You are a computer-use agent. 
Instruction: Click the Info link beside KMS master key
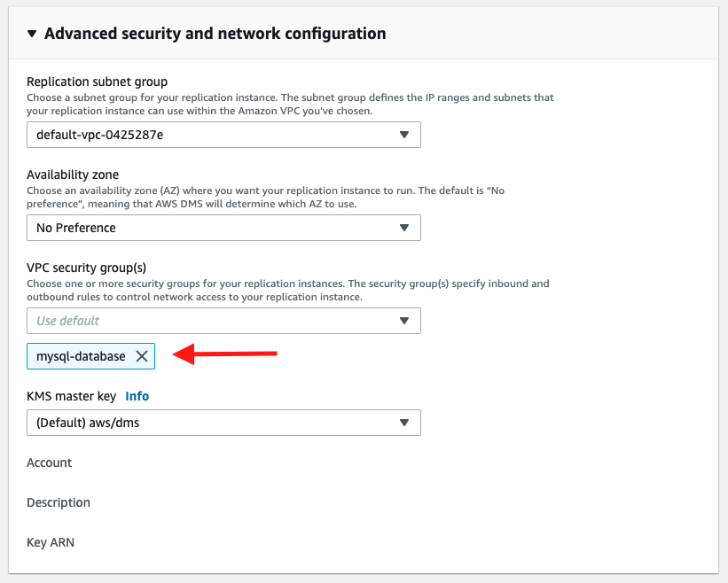tap(137, 396)
